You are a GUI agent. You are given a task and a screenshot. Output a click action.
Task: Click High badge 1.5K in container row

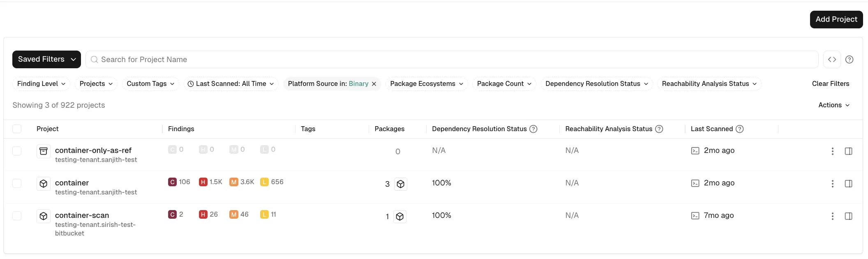pyautogui.click(x=210, y=182)
